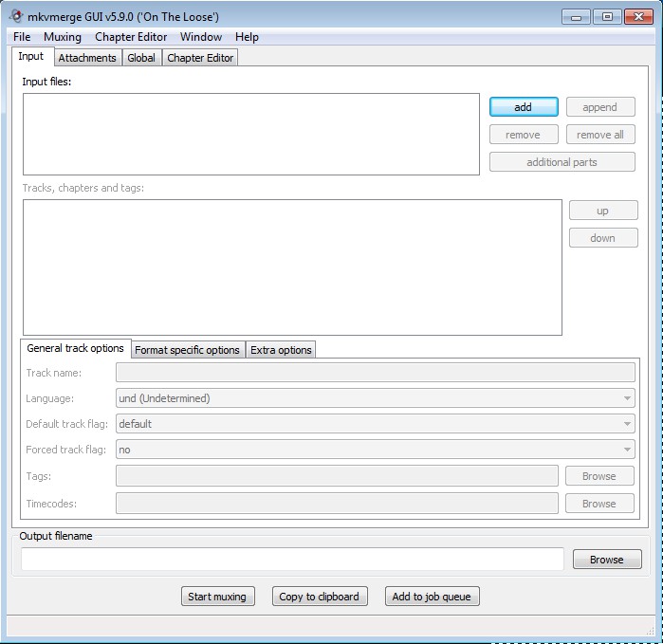Click the mkvmerge application icon in title bar
Screen dimensions: 663x644
[16, 16]
